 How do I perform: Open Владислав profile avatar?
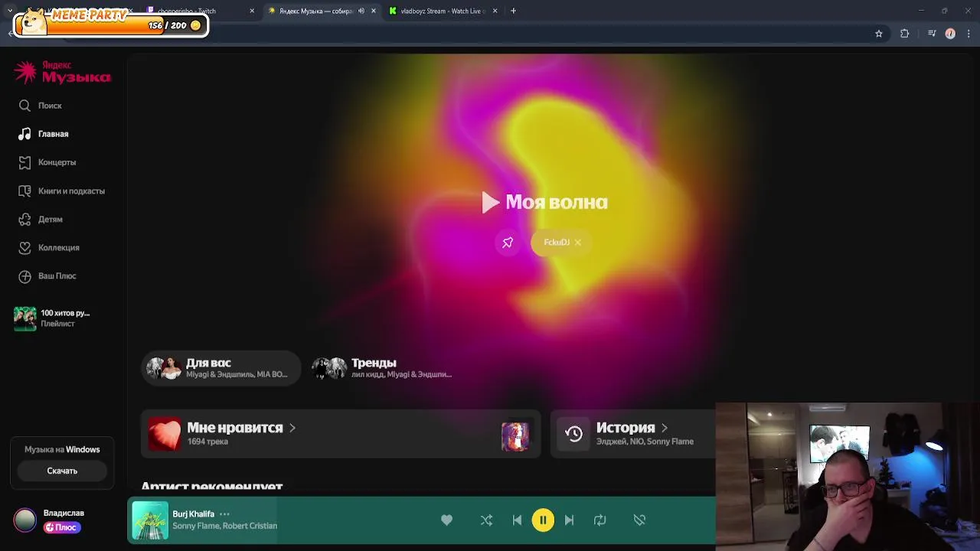click(25, 520)
